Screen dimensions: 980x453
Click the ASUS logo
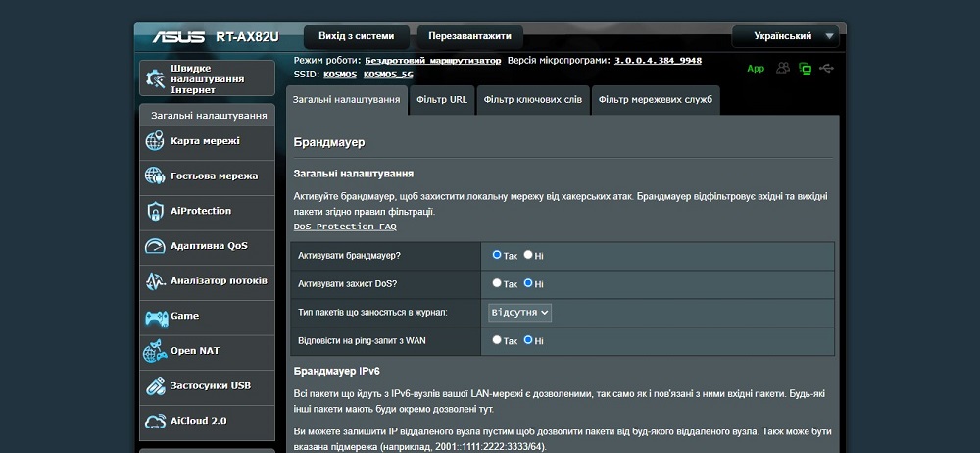pos(178,37)
